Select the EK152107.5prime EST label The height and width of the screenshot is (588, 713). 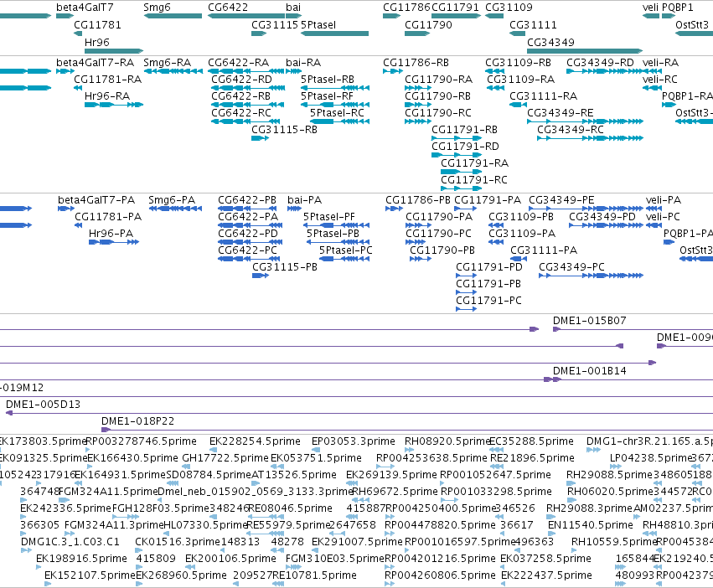point(90,575)
